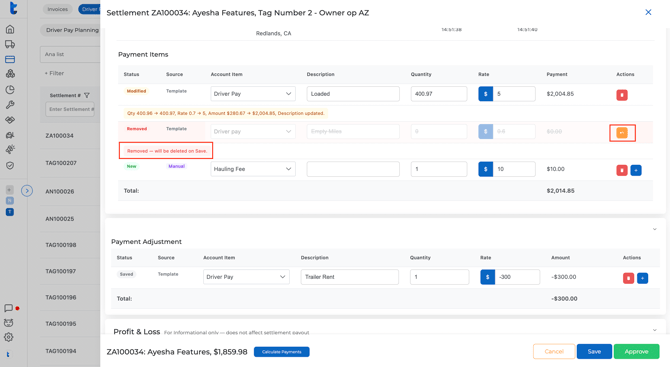
Task: Delete the Trailer Rent adjustment
Action: point(628,278)
